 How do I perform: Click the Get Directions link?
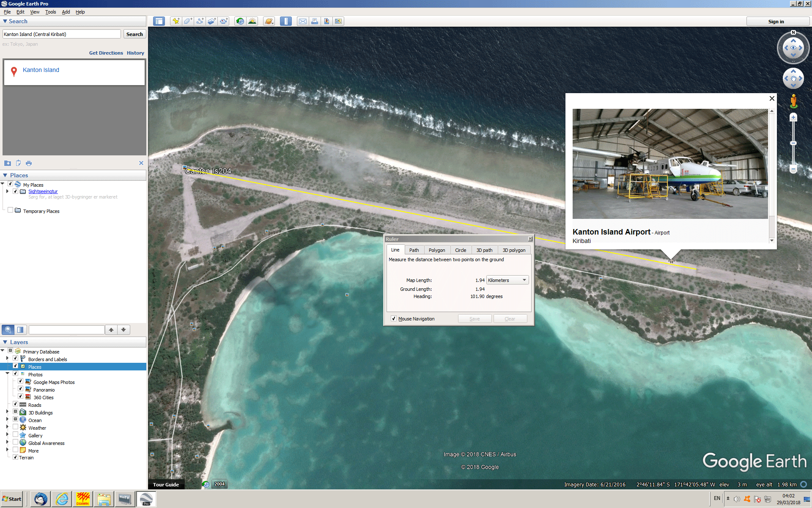point(106,53)
